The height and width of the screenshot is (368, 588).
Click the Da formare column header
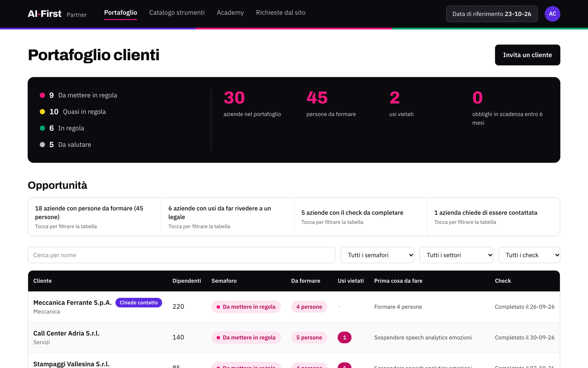(x=306, y=281)
